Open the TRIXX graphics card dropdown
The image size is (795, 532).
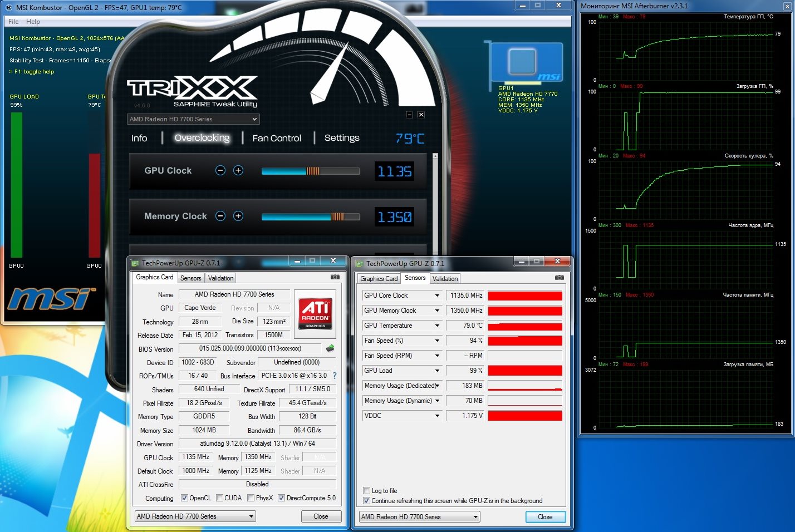click(x=193, y=119)
